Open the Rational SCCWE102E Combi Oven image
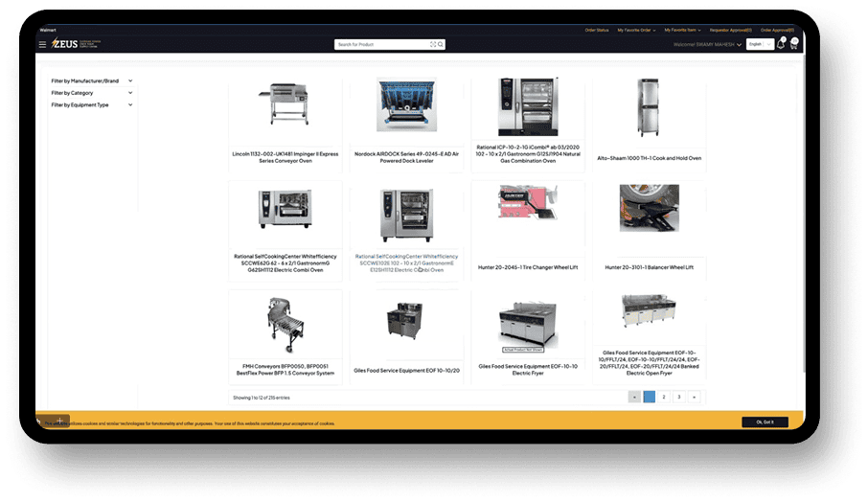Image resolution: width=868 pixels, height=502 pixels. click(x=406, y=215)
